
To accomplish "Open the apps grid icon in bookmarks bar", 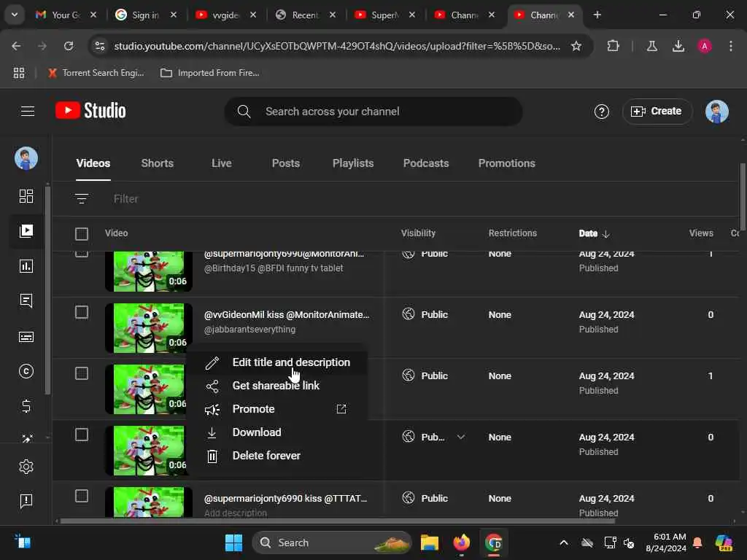I will click(x=18, y=73).
